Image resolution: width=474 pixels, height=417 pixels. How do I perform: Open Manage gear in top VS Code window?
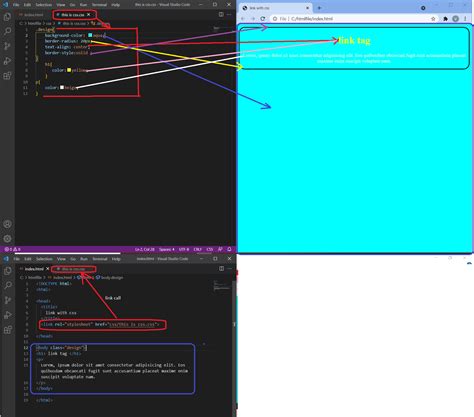pos(7,239)
